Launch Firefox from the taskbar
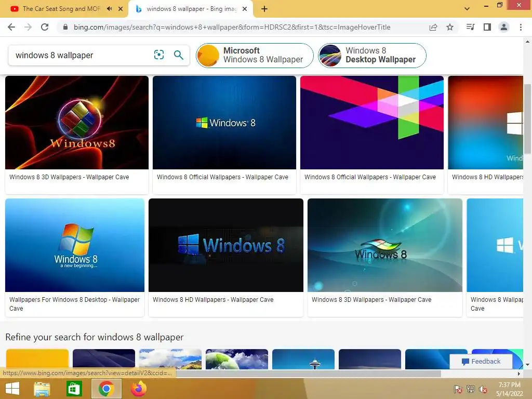The height and width of the screenshot is (399, 532). pyautogui.click(x=138, y=389)
